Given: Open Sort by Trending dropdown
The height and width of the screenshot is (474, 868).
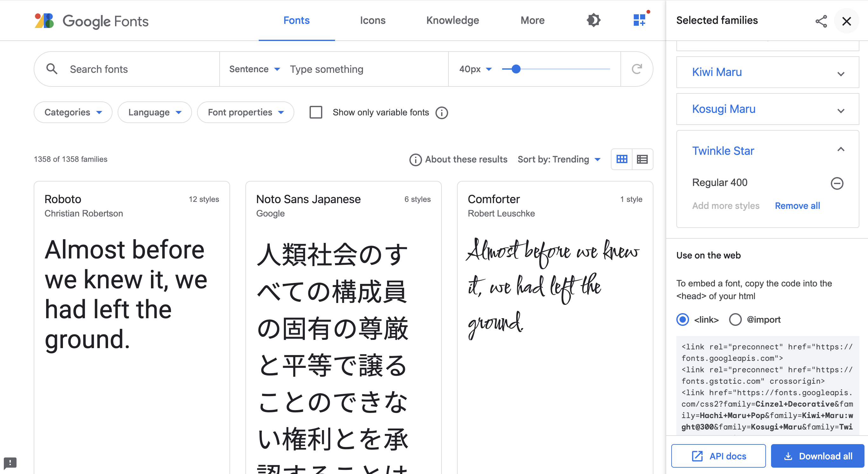Looking at the screenshot, I should point(559,159).
